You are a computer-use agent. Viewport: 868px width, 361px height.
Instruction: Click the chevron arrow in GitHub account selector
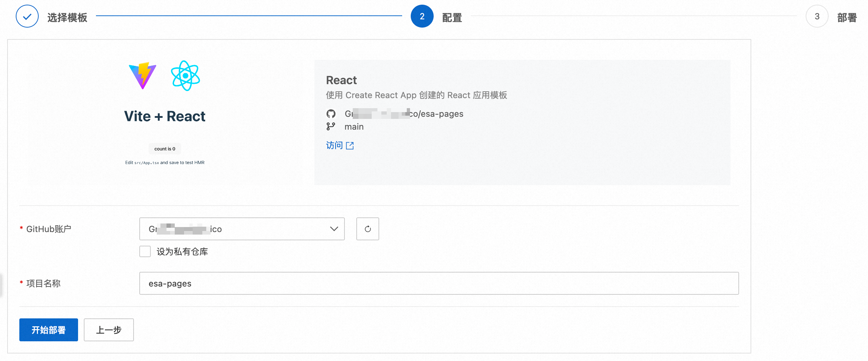334,229
